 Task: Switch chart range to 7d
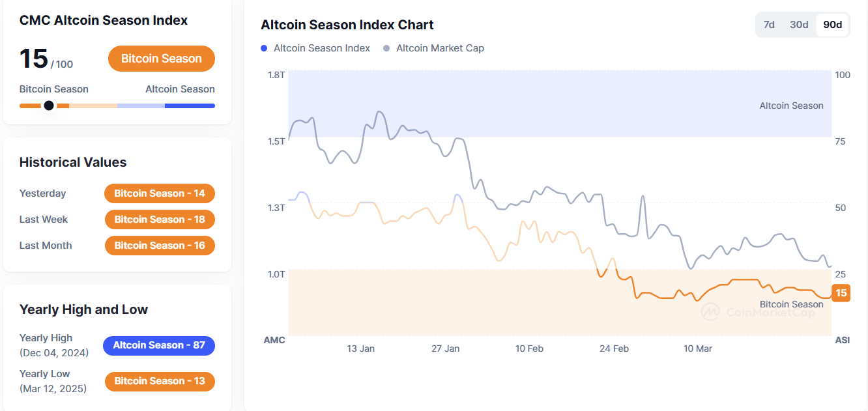[769, 25]
